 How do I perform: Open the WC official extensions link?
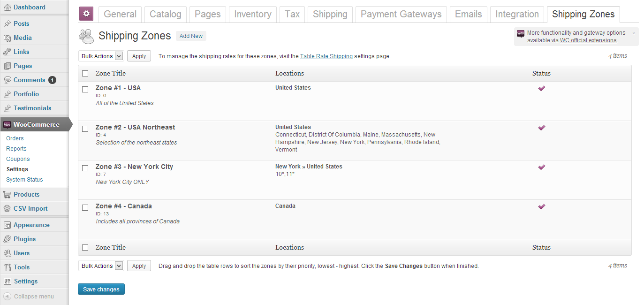click(588, 40)
